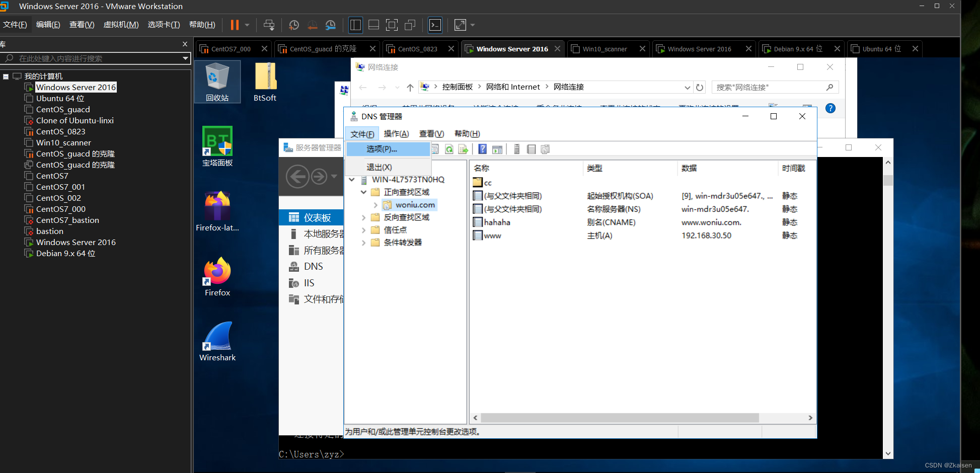Image resolution: width=980 pixels, height=473 pixels.
Task: Click the server tower icon in DNS toolbar
Action: click(x=516, y=149)
